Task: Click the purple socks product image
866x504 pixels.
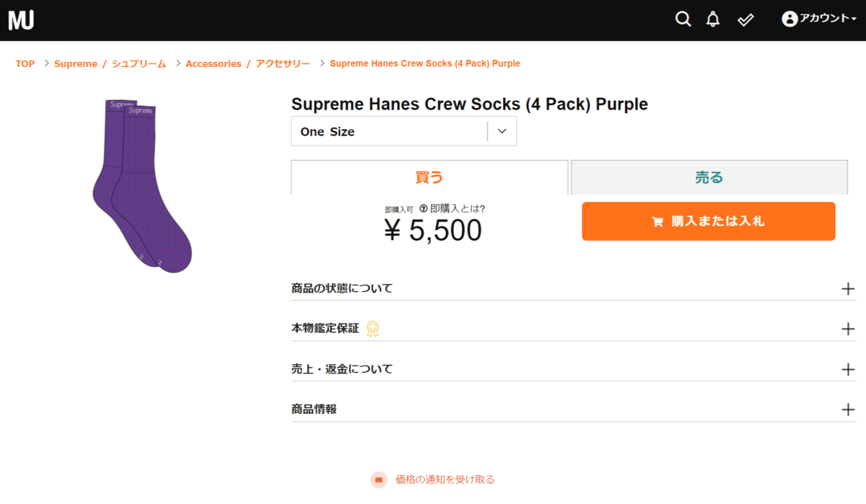Action: tap(141, 186)
